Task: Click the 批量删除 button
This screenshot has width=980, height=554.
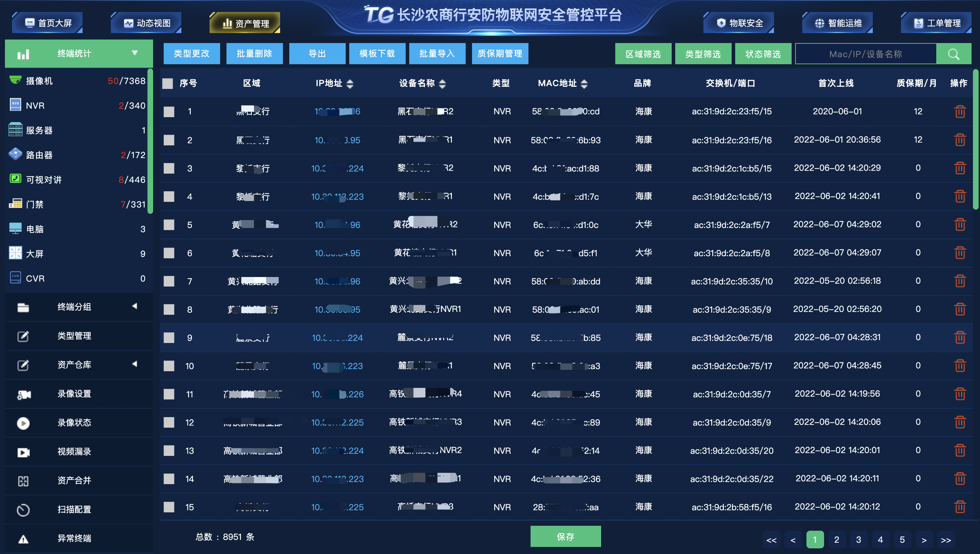Action: pyautogui.click(x=254, y=54)
